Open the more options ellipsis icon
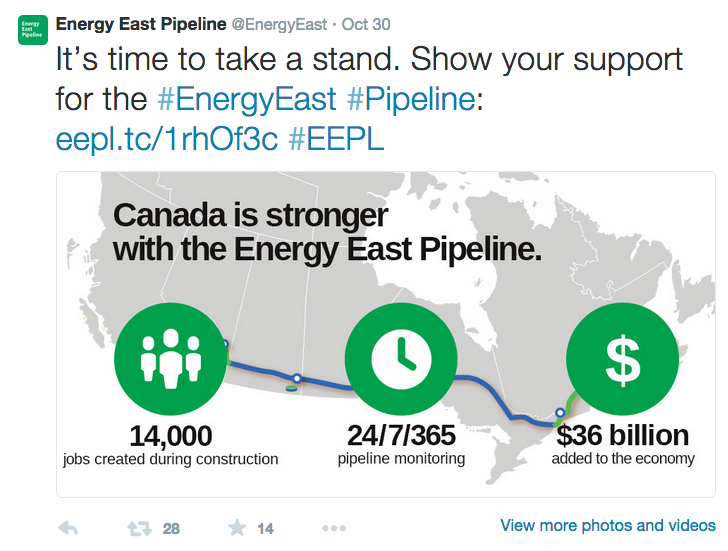 (334, 528)
